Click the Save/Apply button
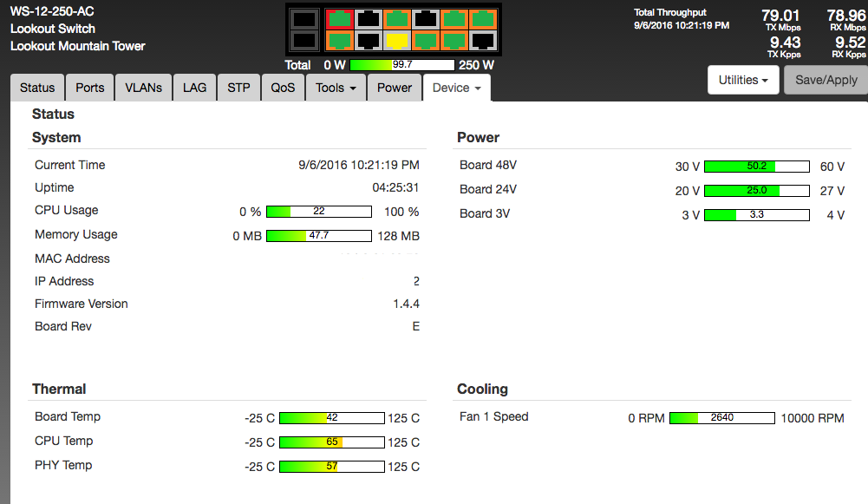The image size is (868, 504). click(x=826, y=80)
